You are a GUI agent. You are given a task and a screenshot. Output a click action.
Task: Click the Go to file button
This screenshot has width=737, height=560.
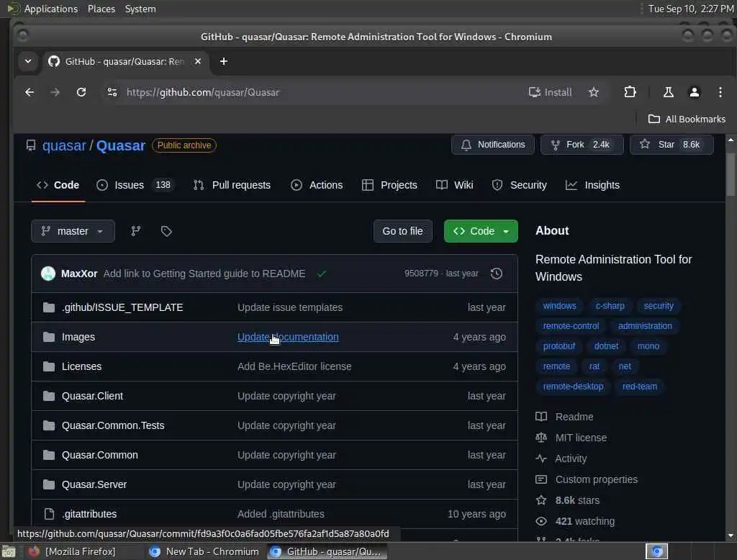tap(402, 231)
